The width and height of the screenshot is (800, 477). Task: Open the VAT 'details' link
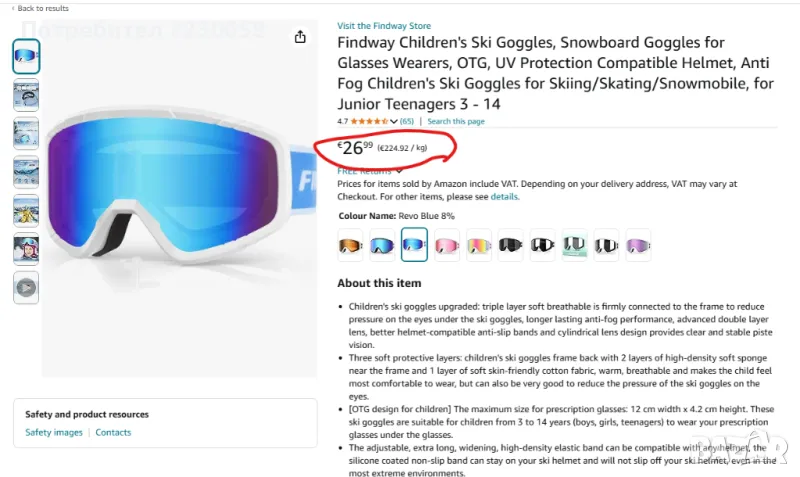(504, 197)
